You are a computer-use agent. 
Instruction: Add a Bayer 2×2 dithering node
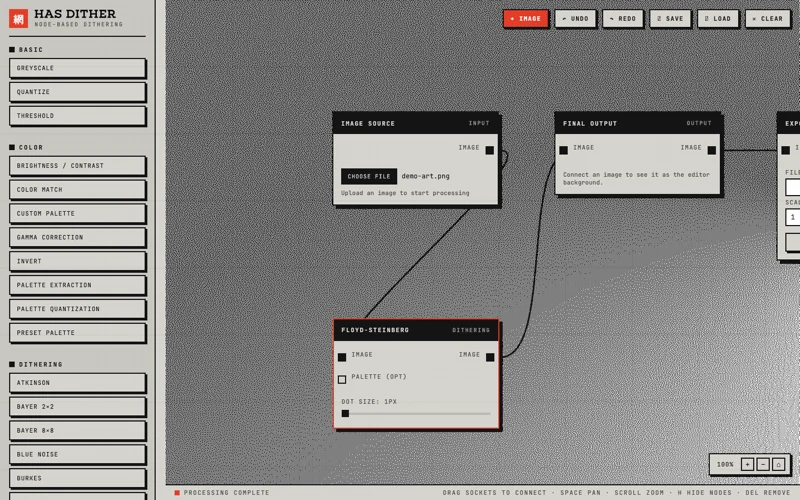click(77, 407)
